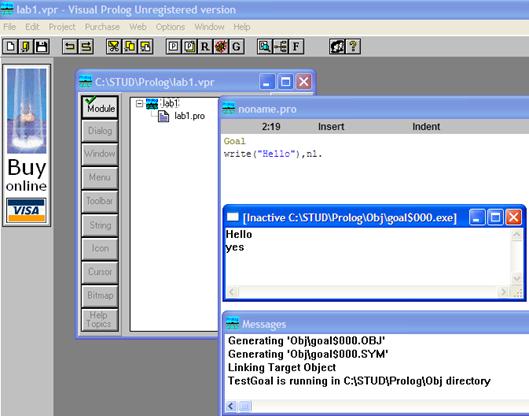Select the lab1 project root node

170,103
